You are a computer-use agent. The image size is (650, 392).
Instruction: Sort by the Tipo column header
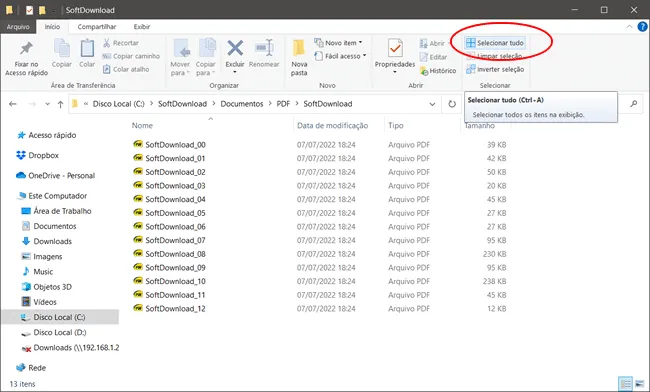tap(395, 126)
